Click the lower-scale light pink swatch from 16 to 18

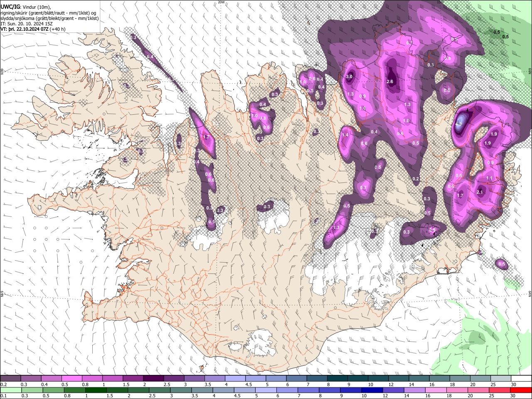[435, 390]
